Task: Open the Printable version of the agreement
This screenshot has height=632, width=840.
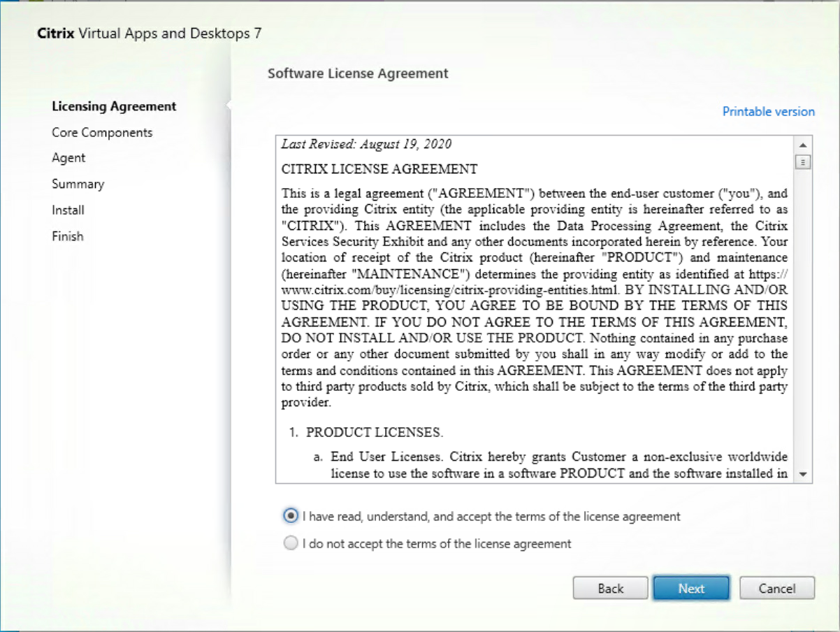Action: tap(767, 111)
